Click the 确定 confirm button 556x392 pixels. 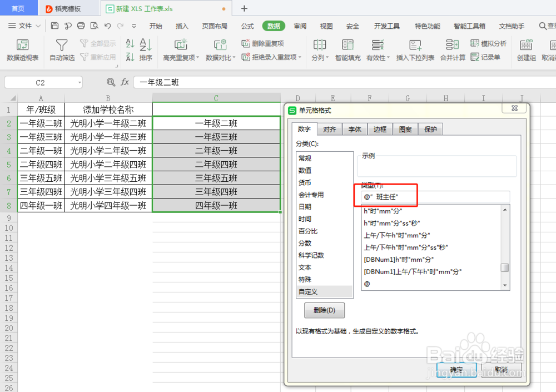(456, 369)
